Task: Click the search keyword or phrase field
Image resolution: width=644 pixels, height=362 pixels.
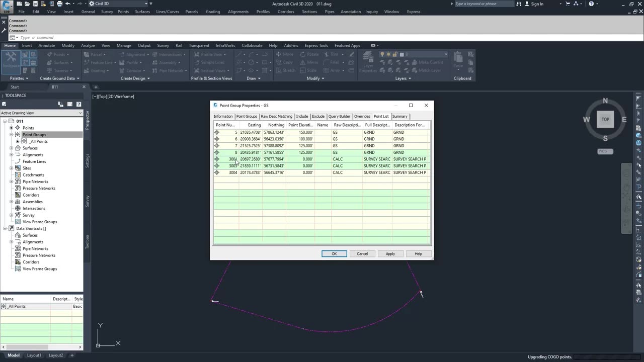Action: (484, 4)
